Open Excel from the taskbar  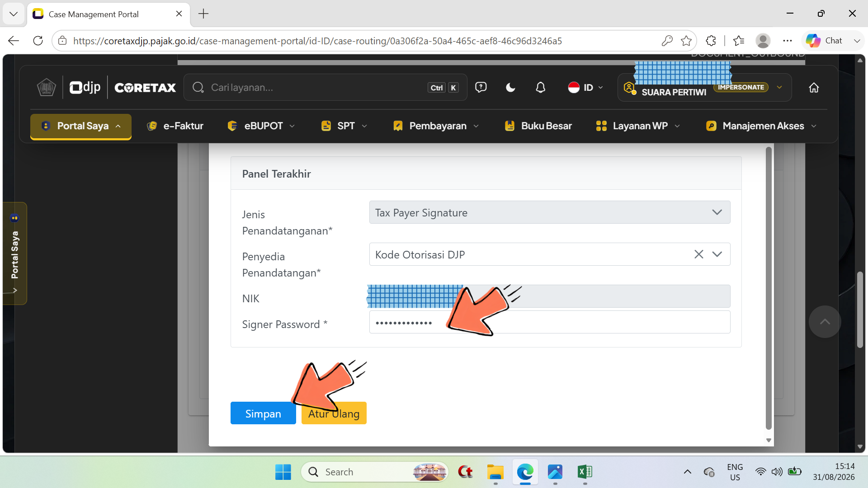[x=585, y=472]
